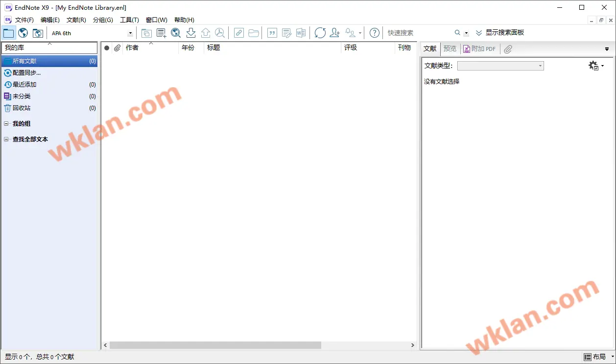This screenshot has height=364, width=616.
Task: Open the 编辑(E) menu
Action: (50, 20)
